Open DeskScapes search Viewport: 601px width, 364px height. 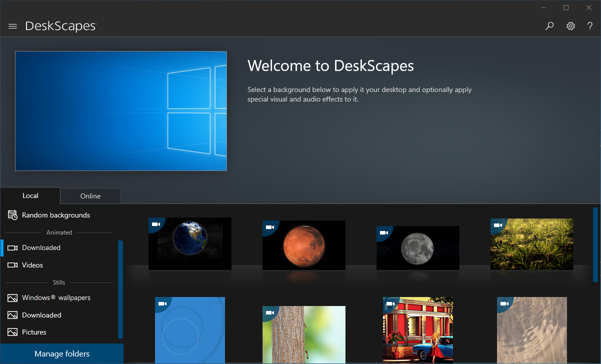pos(549,26)
